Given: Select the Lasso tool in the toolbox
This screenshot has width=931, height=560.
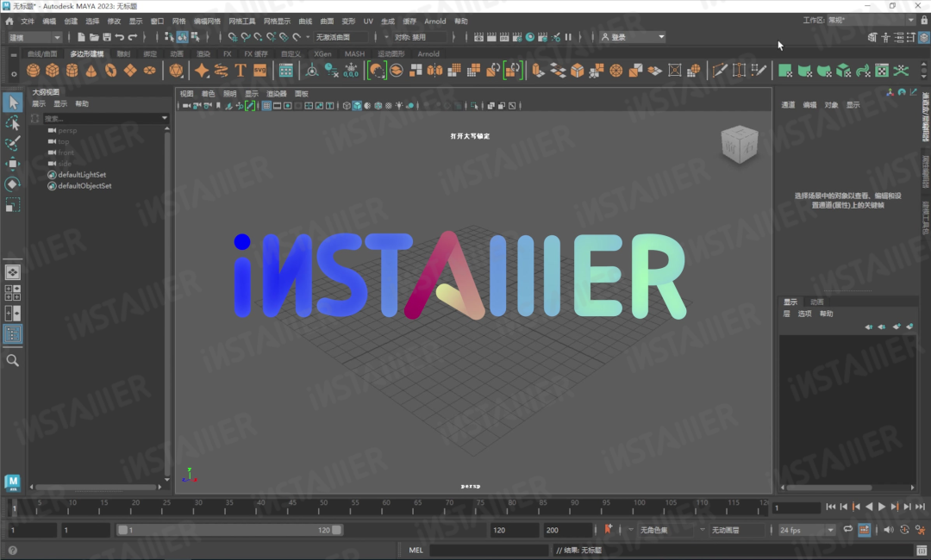Looking at the screenshot, I should [12, 123].
